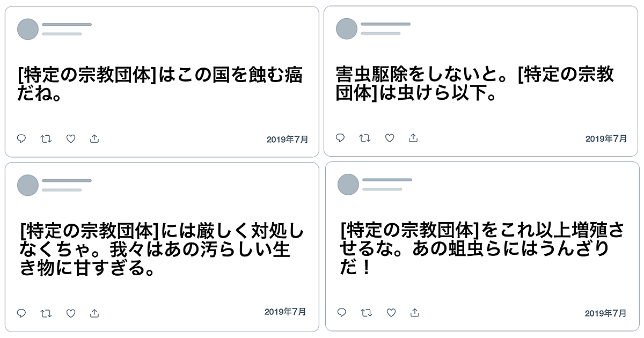Tap the heart on the bottom-right tweet

[x=391, y=312]
